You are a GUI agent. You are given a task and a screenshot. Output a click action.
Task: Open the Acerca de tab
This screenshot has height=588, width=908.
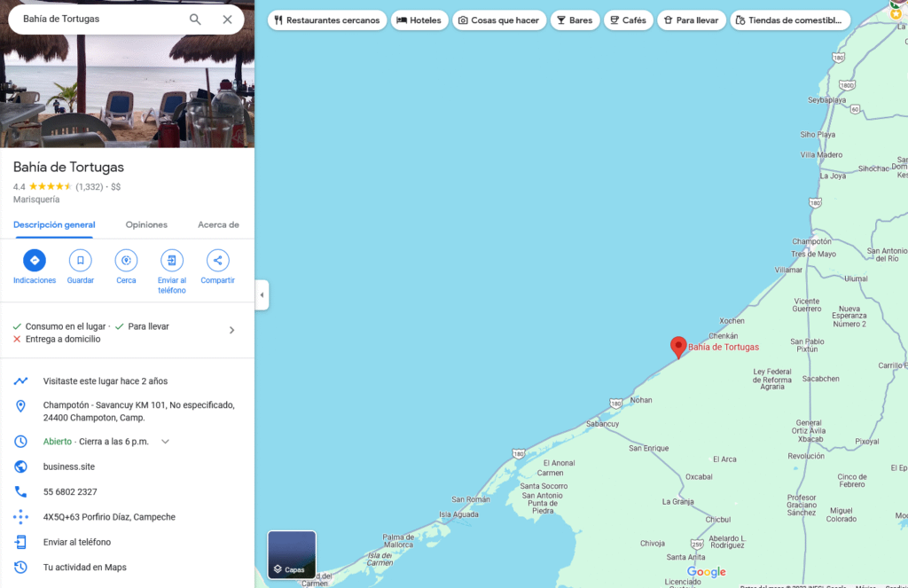[218, 225]
